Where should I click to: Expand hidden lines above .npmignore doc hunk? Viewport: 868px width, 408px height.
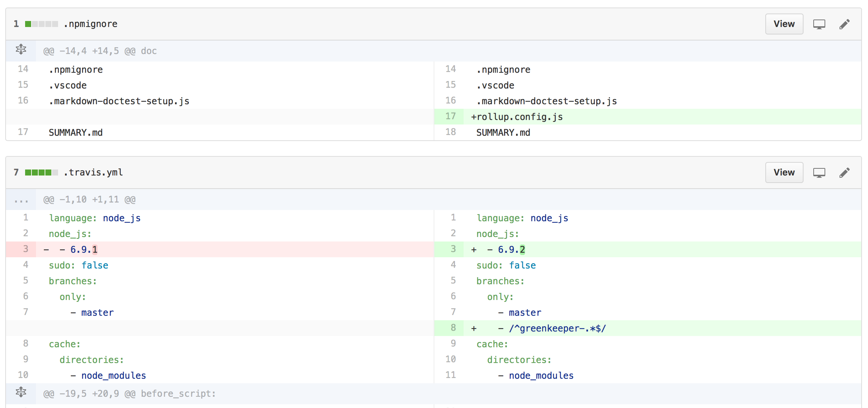(x=21, y=50)
